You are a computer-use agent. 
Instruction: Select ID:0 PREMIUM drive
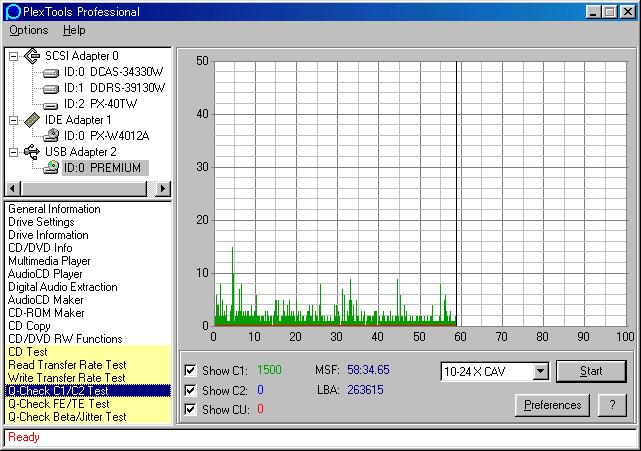(105, 168)
